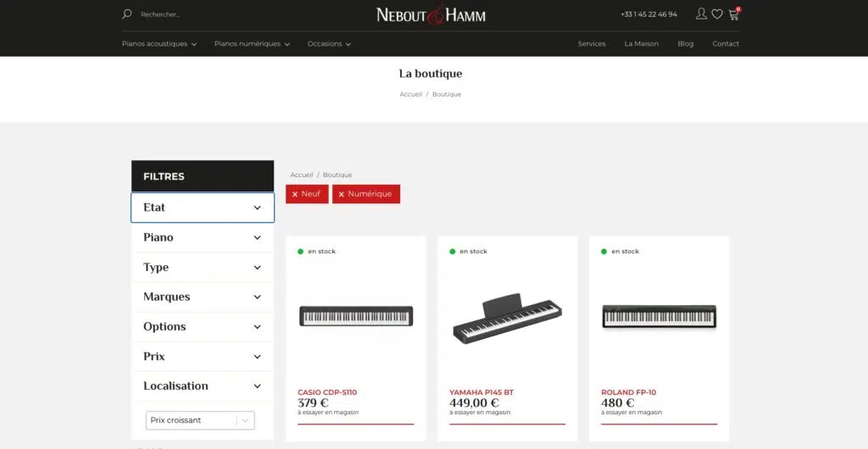
Task: Click Boutique in header breadcrumb
Action: 447,95
